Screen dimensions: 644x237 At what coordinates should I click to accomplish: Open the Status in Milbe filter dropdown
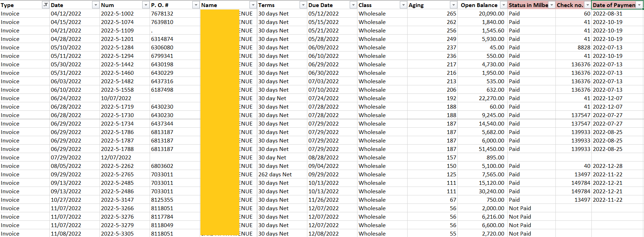pos(552,5)
